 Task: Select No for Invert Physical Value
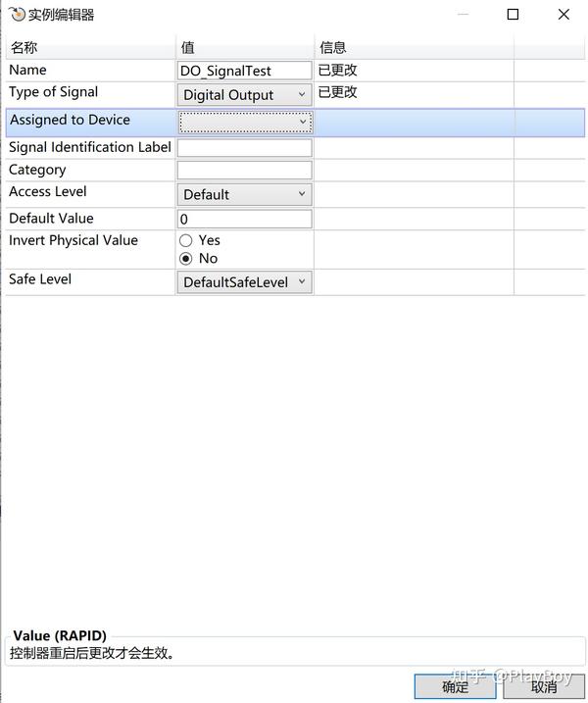tap(186, 259)
